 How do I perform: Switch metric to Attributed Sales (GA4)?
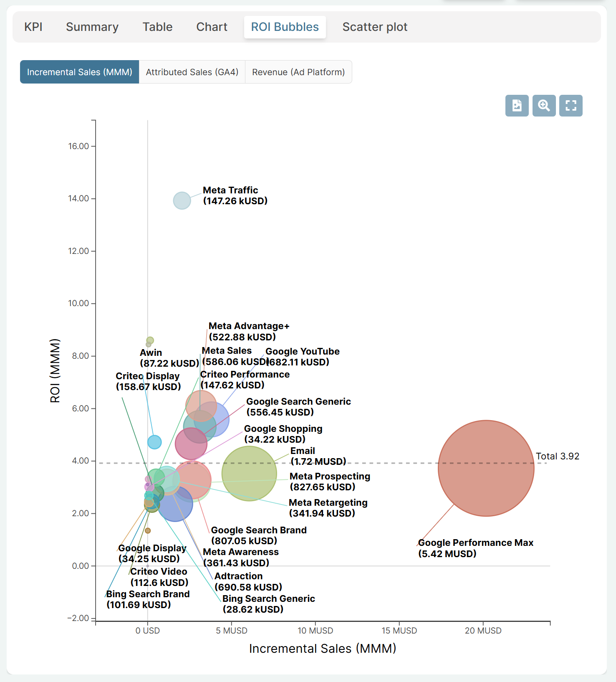click(x=192, y=72)
